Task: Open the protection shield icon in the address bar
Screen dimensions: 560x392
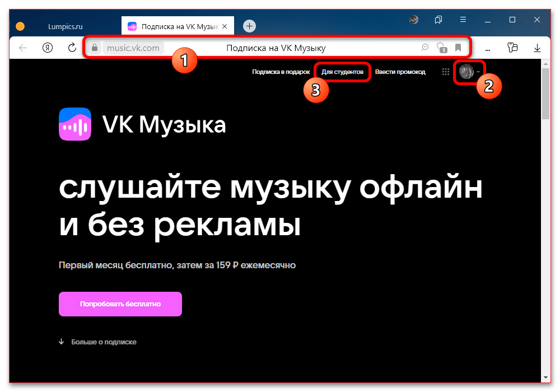Action: [442, 48]
